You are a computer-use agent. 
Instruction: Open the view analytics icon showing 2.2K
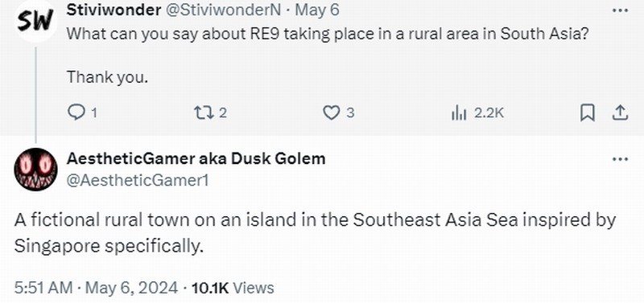point(459,113)
